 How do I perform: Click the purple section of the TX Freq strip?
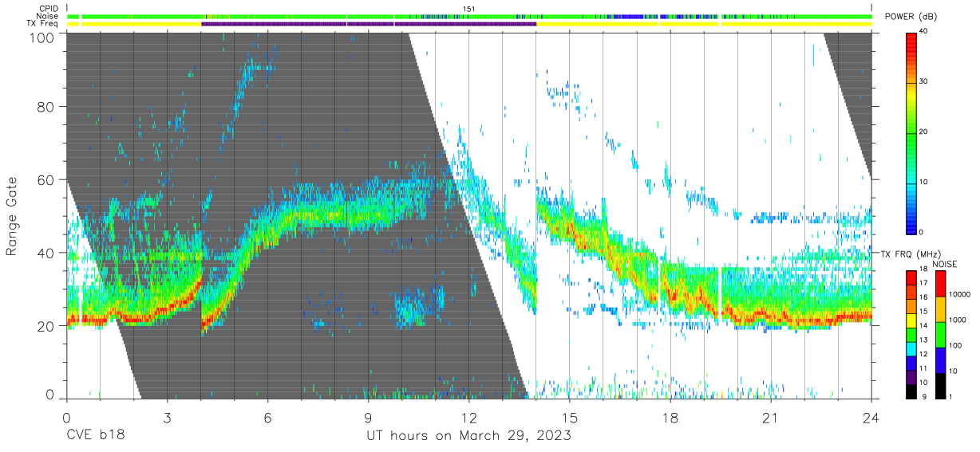tap(369, 24)
